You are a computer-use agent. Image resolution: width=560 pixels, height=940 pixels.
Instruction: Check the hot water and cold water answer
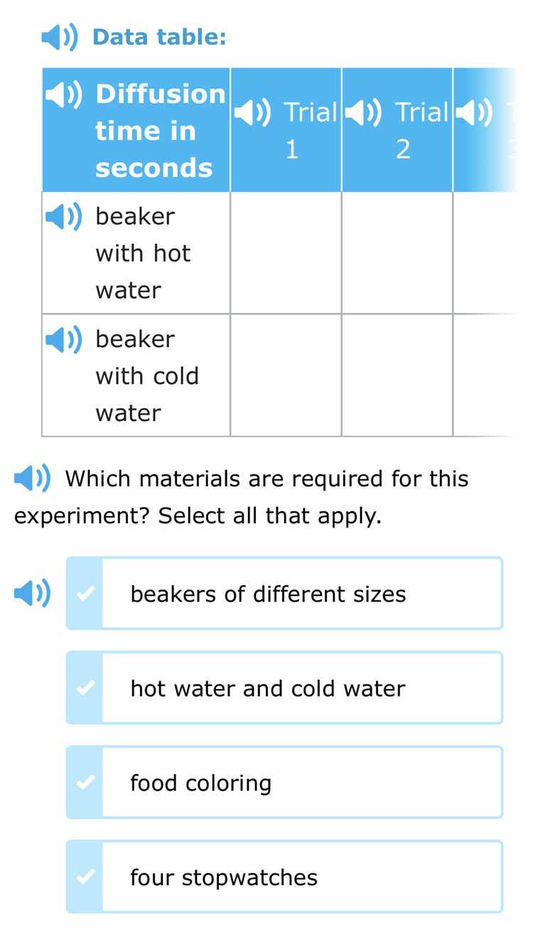tap(86, 687)
